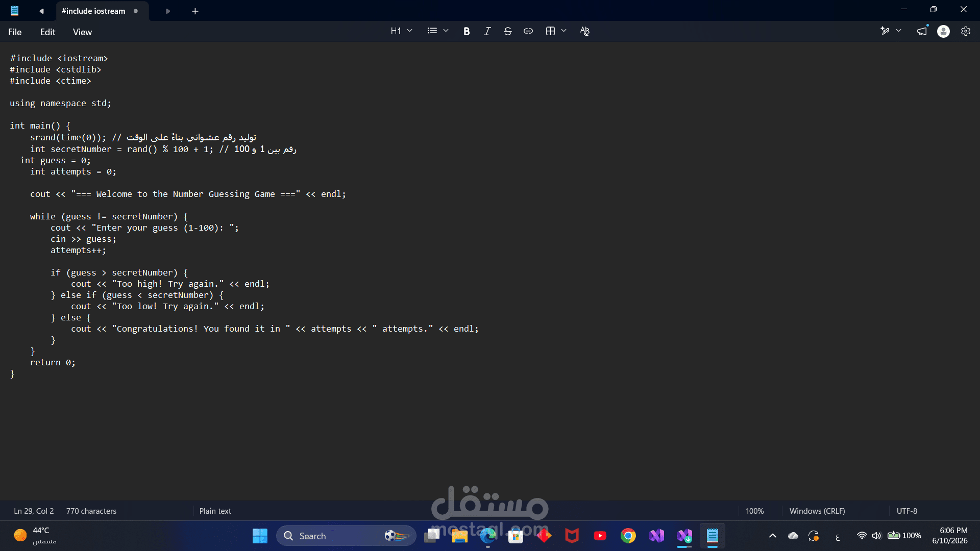The height and width of the screenshot is (551, 980).
Task: Open the View menu
Action: click(82, 32)
